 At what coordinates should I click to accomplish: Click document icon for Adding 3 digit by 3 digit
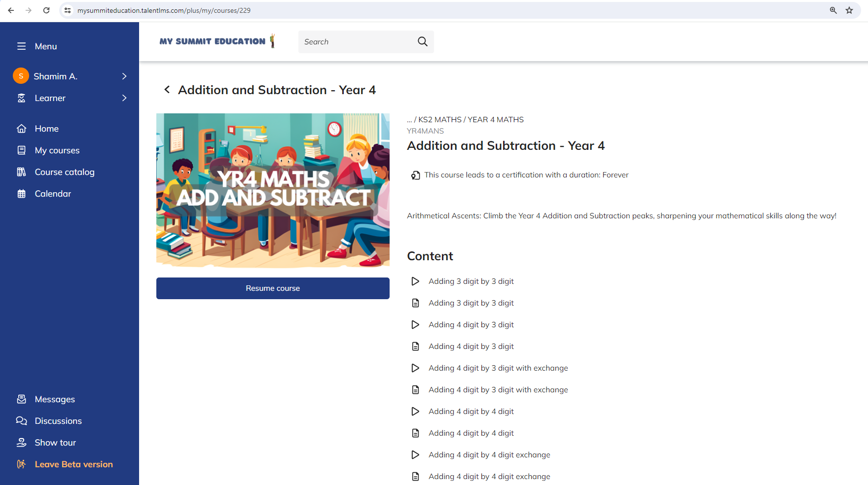[x=415, y=303]
